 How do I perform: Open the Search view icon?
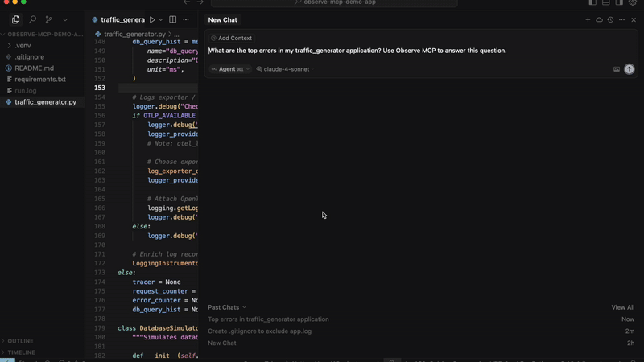pyautogui.click(x=32, y=19)
